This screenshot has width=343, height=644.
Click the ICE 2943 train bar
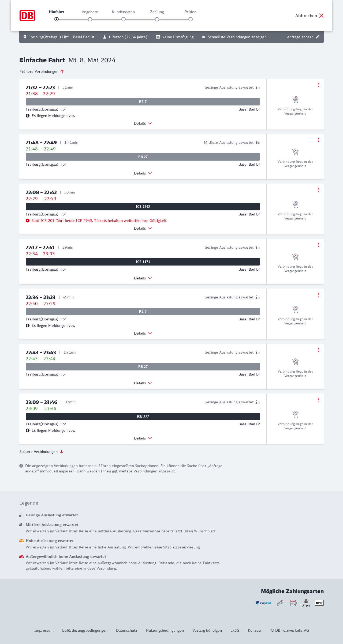143,207
